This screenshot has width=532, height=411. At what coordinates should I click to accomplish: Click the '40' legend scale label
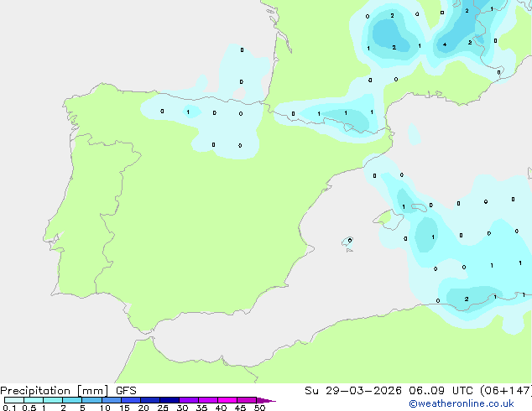(x=221, y=408)
